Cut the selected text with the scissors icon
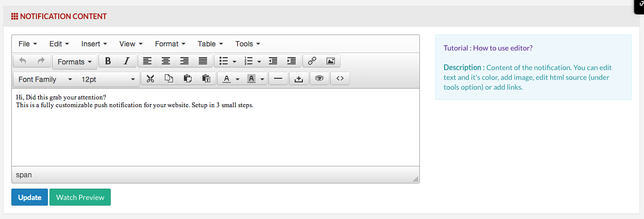Image resolution: width=644 pixels, height=219 pixels. pos(150,79)
